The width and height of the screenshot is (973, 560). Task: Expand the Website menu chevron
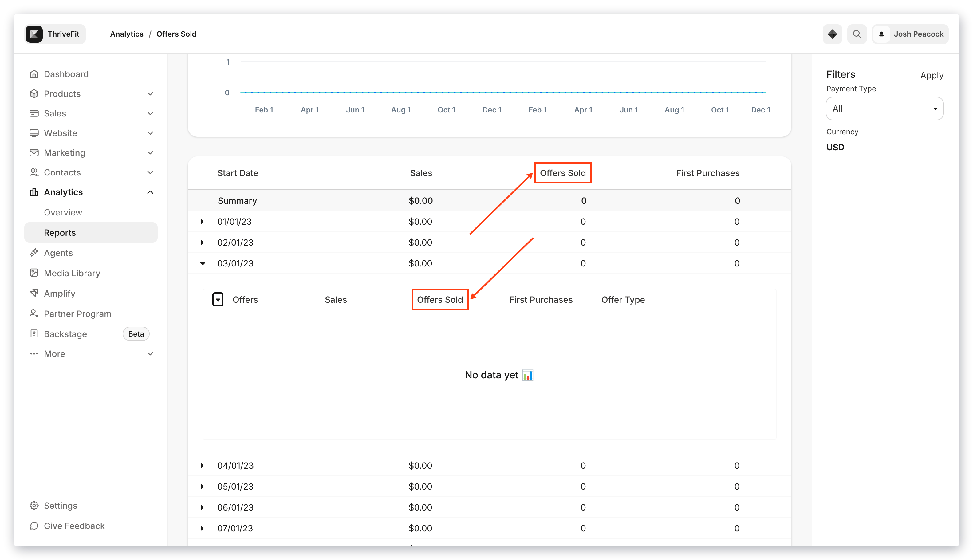pos(150,133)
